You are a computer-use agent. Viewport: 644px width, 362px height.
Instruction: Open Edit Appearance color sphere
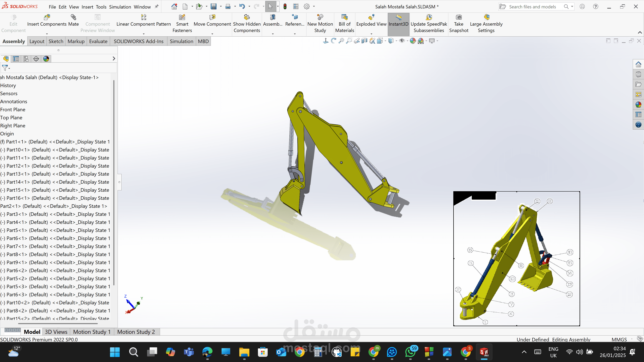[413, 41]
